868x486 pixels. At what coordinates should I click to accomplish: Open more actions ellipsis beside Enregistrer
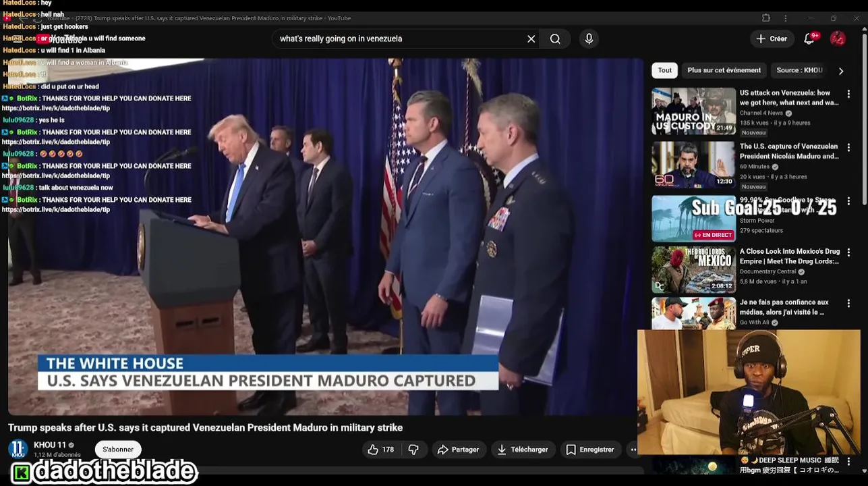tap(633, 450)
